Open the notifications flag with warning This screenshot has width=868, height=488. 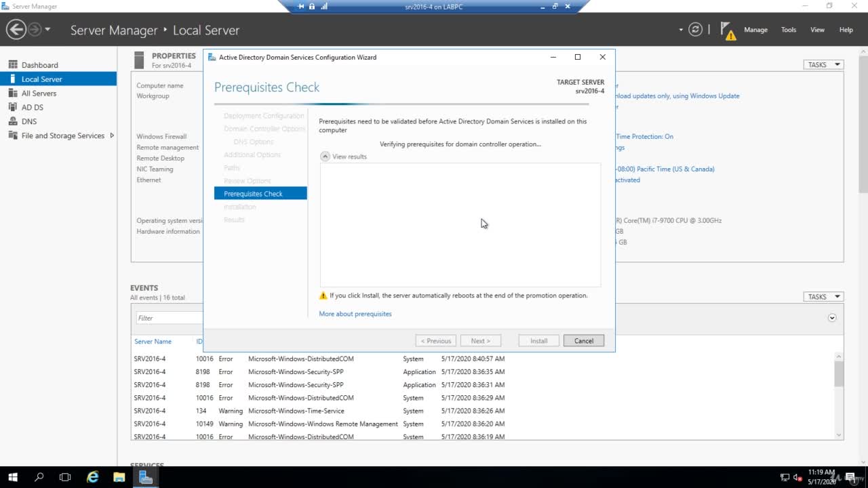[x=728, y=30]
